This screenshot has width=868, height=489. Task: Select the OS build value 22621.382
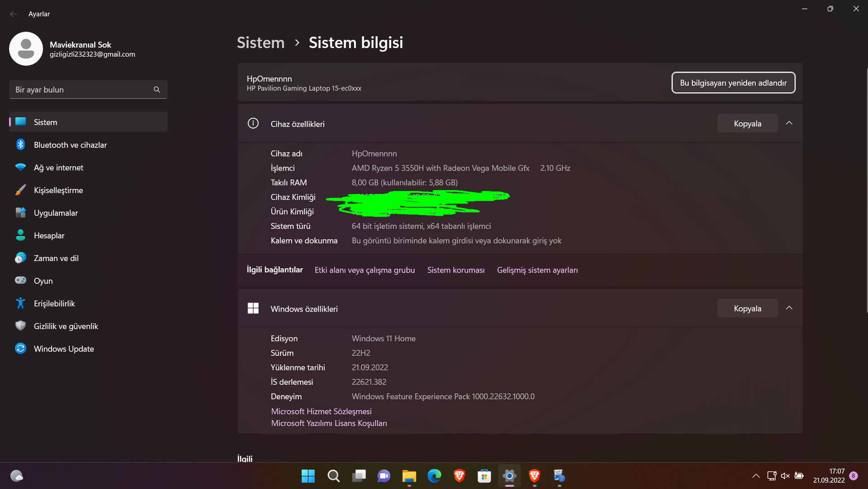[x=369, y=382]
